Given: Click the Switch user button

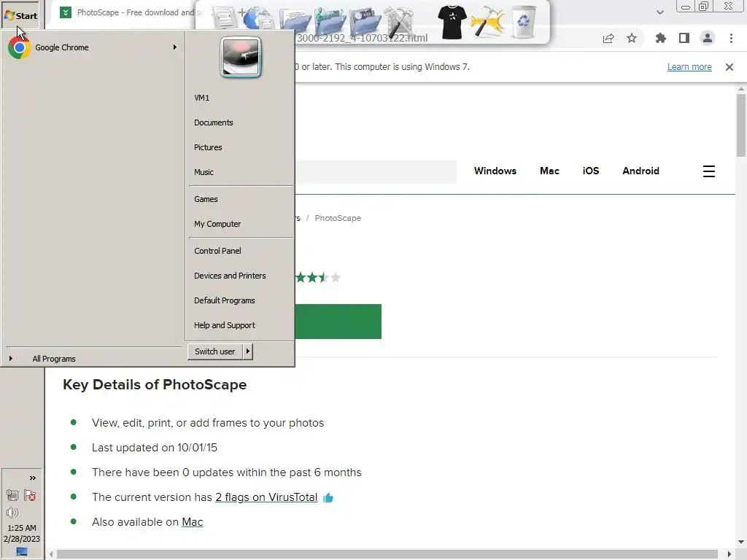Looking at the screenshot, I should [215, 351].
